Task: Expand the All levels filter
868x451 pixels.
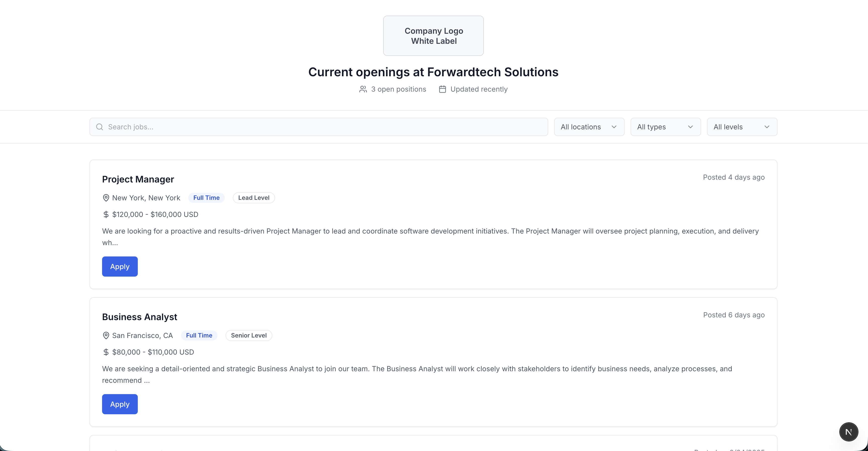Action: click(x=742, y=127)
